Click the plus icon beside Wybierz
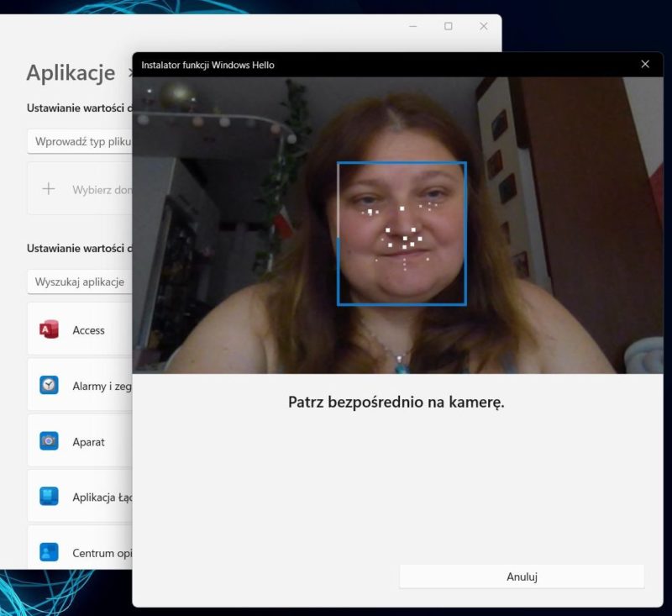This screenshot has width=672, height=616. pyautogui.click(x=49, y=188)
